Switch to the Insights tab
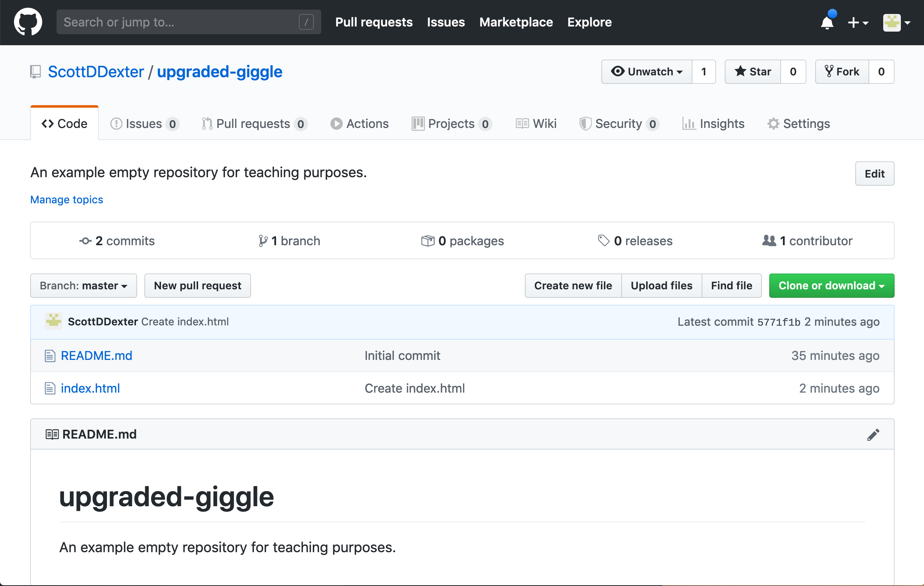The width and height of the screenshot is (924, 586). point(713,124)
